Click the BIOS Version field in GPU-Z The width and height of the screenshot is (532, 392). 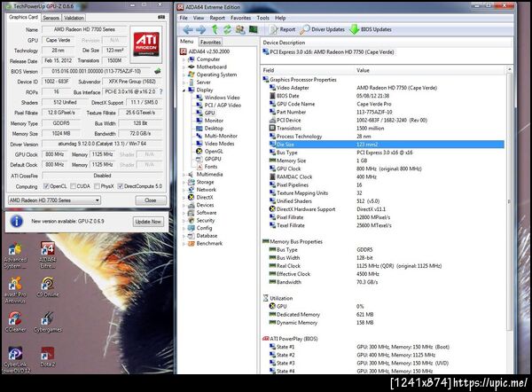97,71
